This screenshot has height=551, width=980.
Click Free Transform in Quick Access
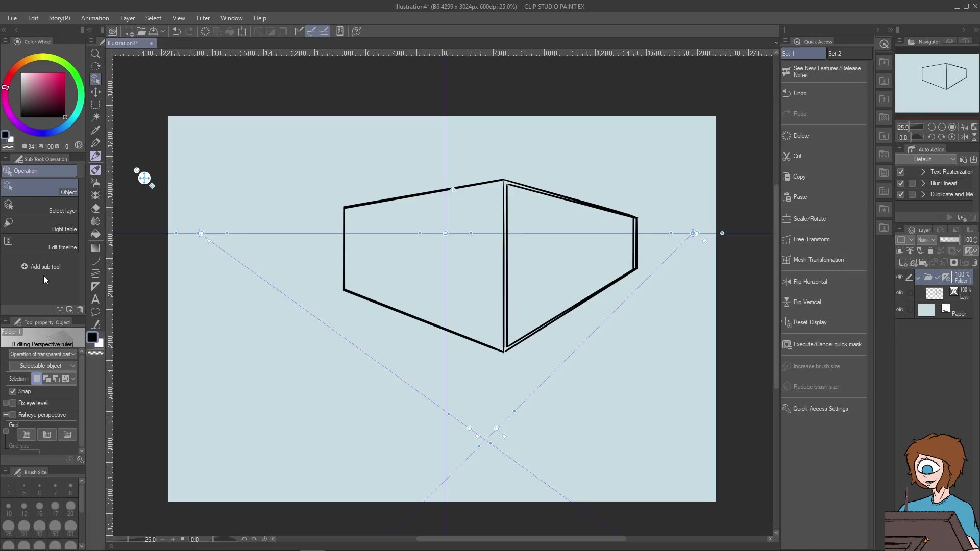[812, 239]
